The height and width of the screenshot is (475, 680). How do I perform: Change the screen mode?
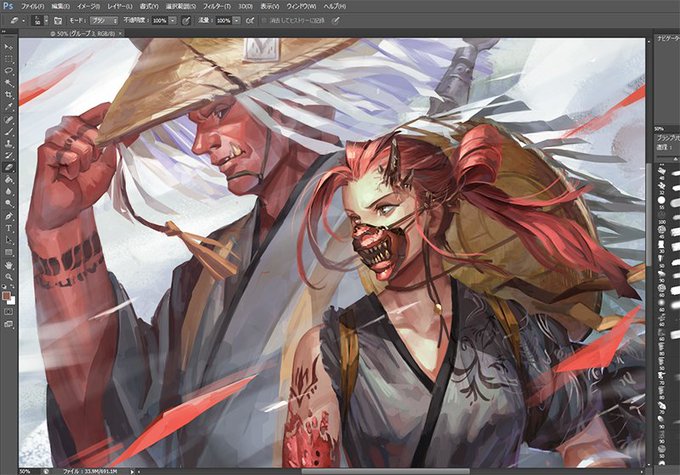[x=8, y=324]
